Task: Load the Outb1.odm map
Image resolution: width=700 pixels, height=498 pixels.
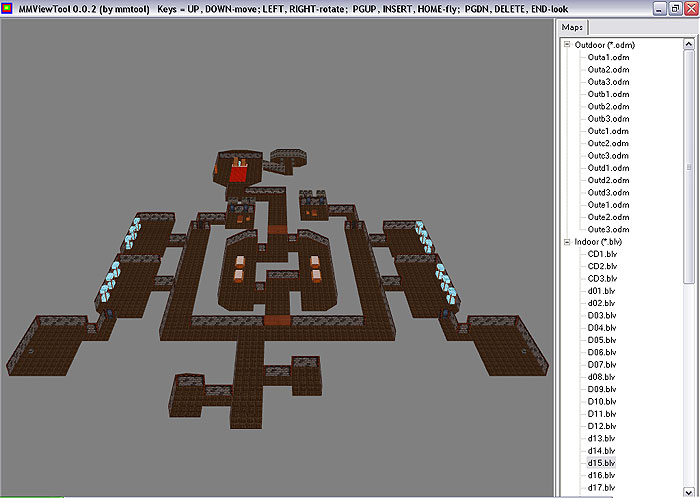Action: [608, 94]
